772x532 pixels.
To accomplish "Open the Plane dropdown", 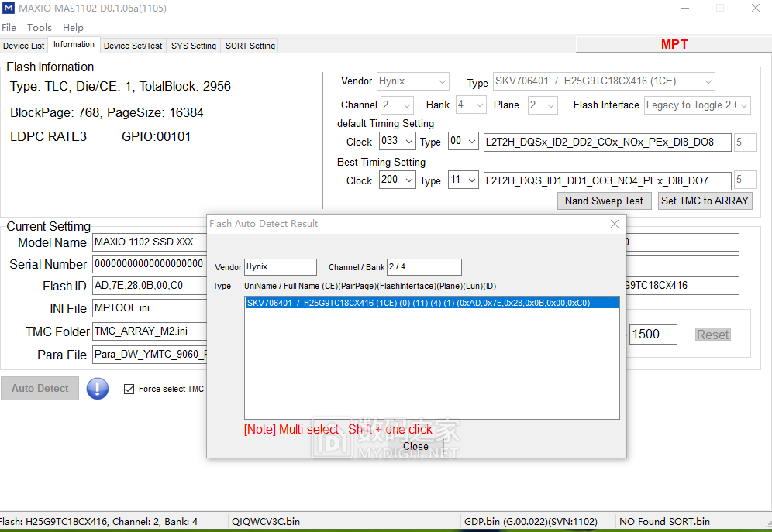I will coord(543,105).
